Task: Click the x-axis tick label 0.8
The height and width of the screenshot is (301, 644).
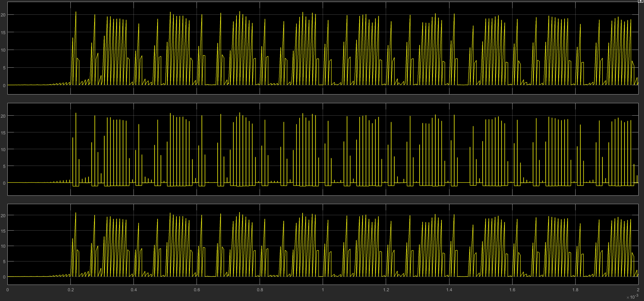Action: [x=260, y=290]
